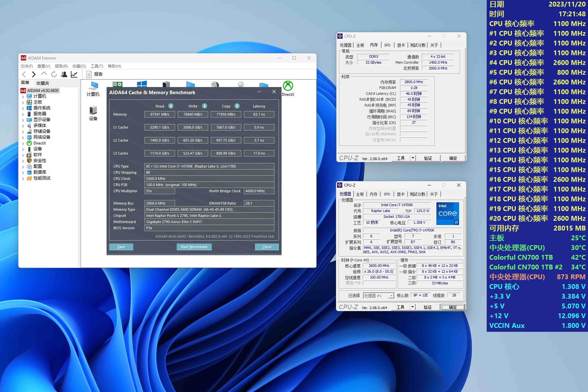Expand the 服务器 tree node
Viewport: 588px width, 392px height.
pyautogui.click(x=23, y=114)
